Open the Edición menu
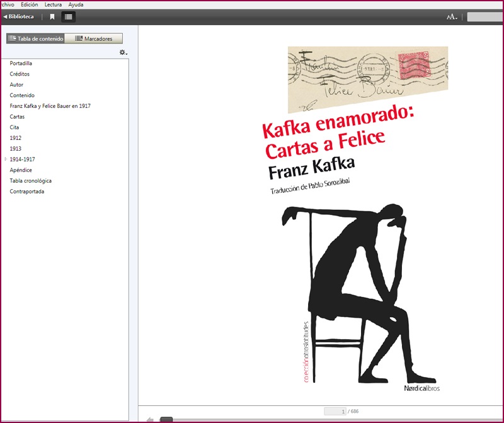This screenshot has width=504, height=423. pos(29,5)
